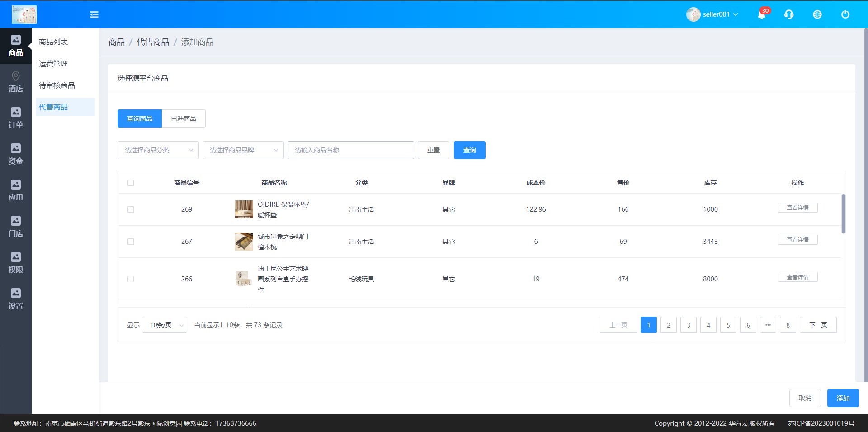
Task: Click the customer service headset icon
Action: click(789, 14)
